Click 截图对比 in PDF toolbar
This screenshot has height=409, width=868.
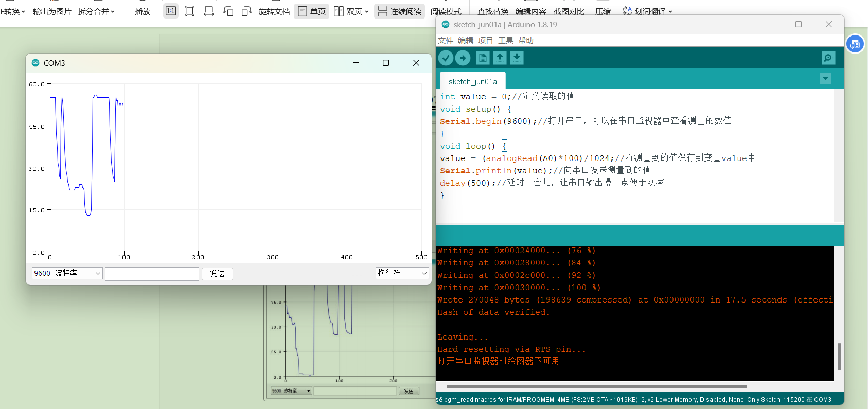pyautogui.click(x=569, y=11)
